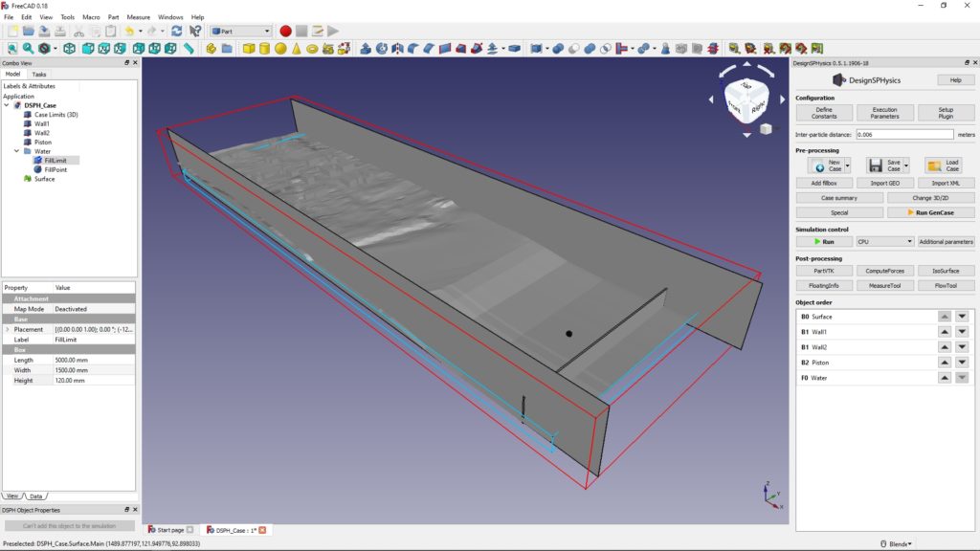
Task: Create a yellow torus primitive
Action: pos(312,49)
